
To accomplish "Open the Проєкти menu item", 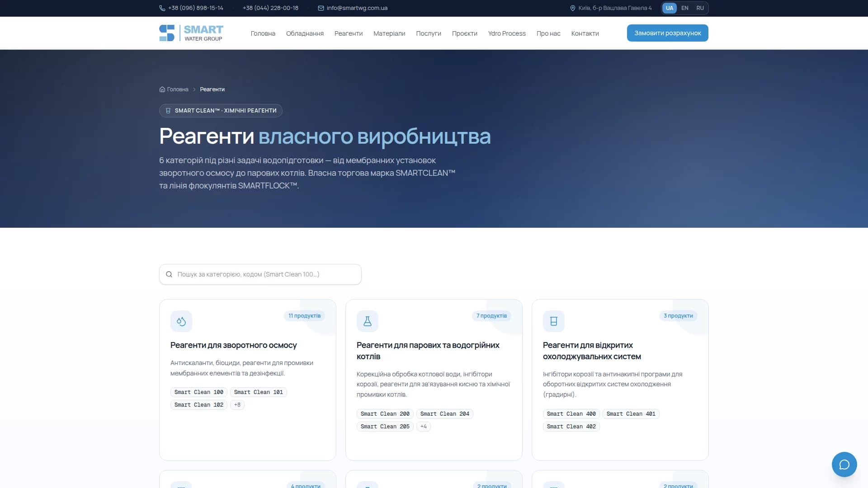I will coord(465,33).
